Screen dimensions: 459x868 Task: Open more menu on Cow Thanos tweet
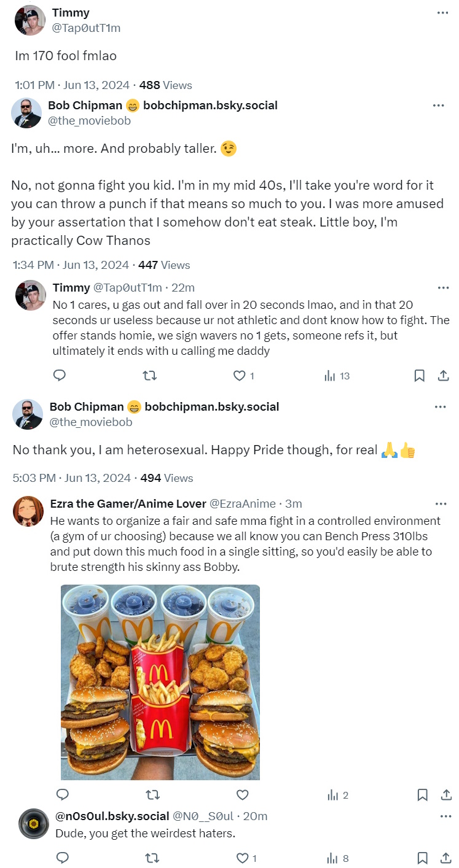tap(438, 106)
